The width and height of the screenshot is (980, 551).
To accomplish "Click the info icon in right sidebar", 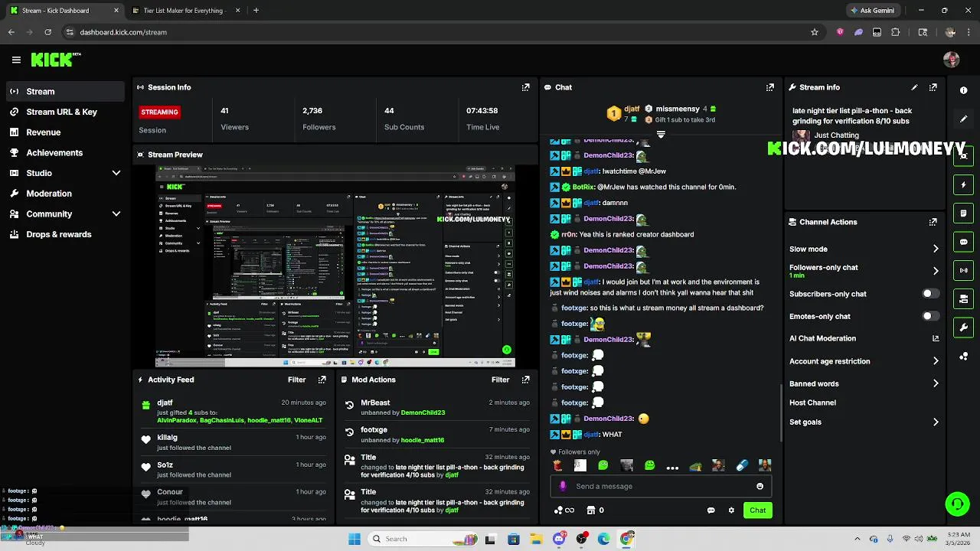I will click(x=963, y=90).
